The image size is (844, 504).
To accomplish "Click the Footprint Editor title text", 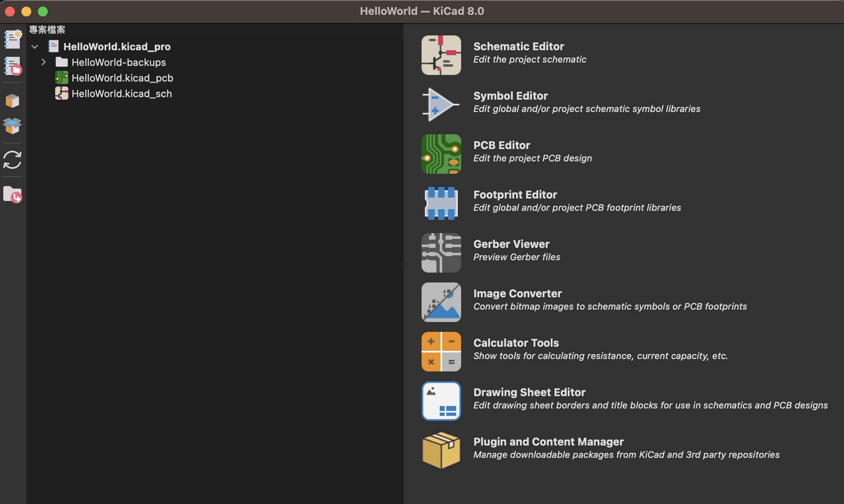I will pyautogui.click(x=515, y=195).
